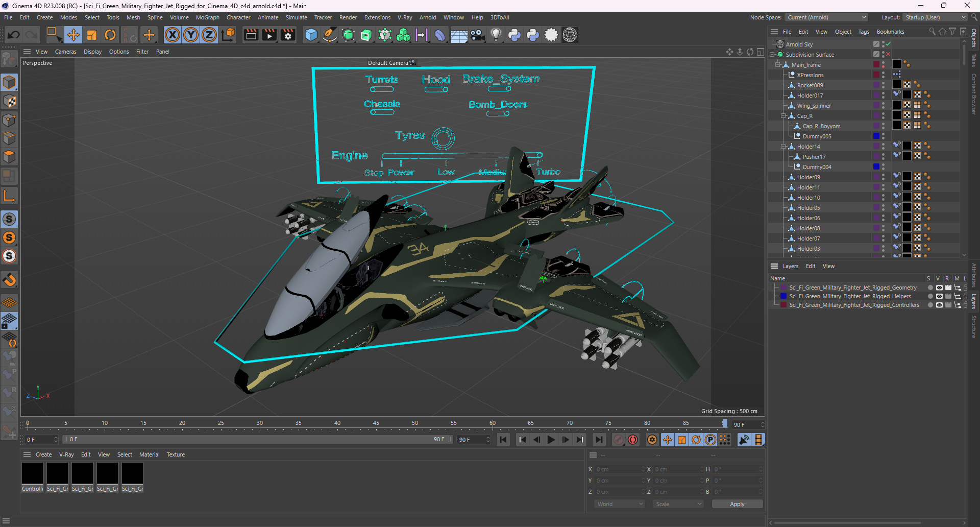Select the Rocket009 object
Viewport: 980px width, 527px height.
[x=810, y=85]
